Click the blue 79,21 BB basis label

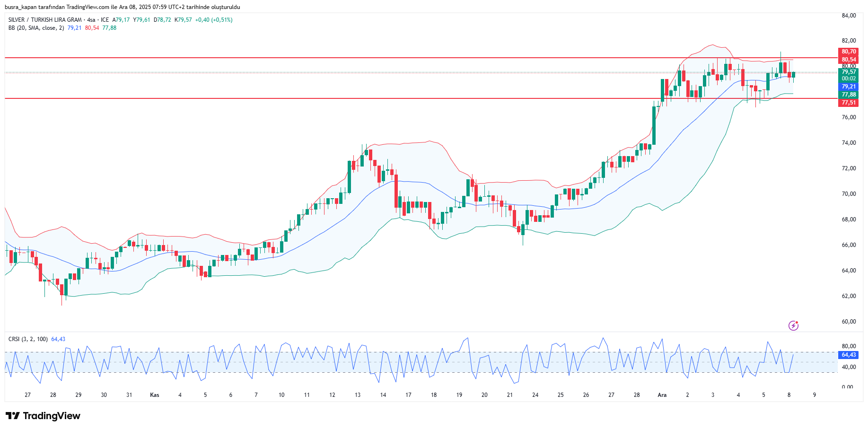point(849,87)
